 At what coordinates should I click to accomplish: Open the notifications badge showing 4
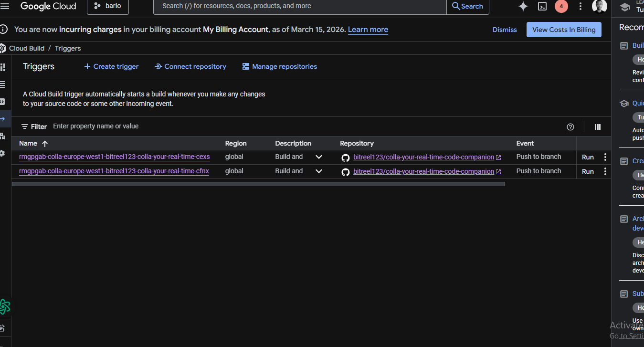(561, 6)
